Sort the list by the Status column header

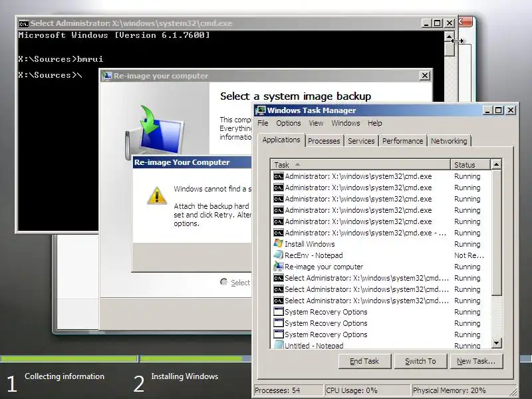[470, 165]
